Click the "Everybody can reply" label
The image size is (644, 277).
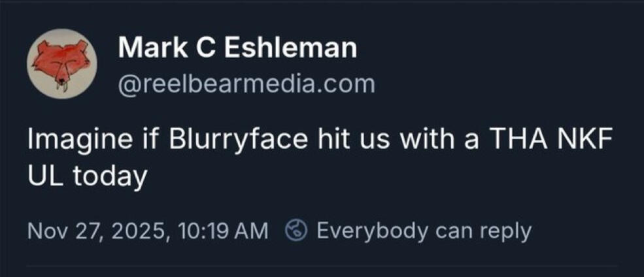[423, 231]
